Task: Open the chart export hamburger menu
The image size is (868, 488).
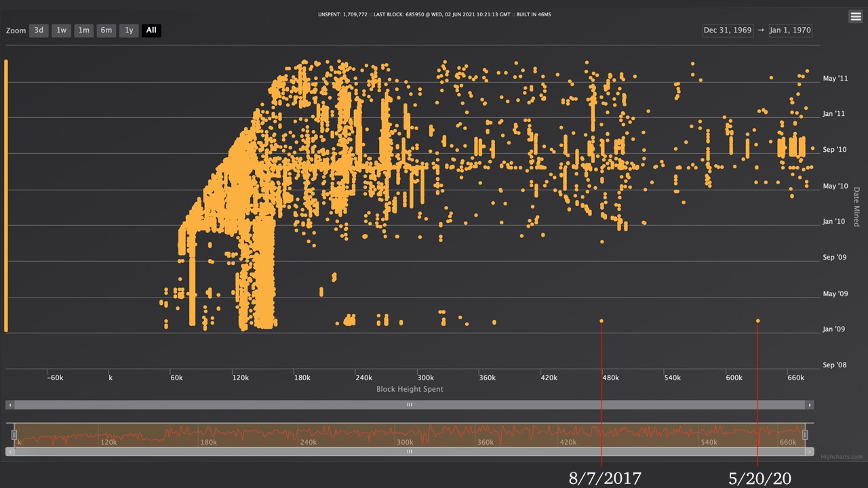Action: pyautogui.click(x=856, y=16)
